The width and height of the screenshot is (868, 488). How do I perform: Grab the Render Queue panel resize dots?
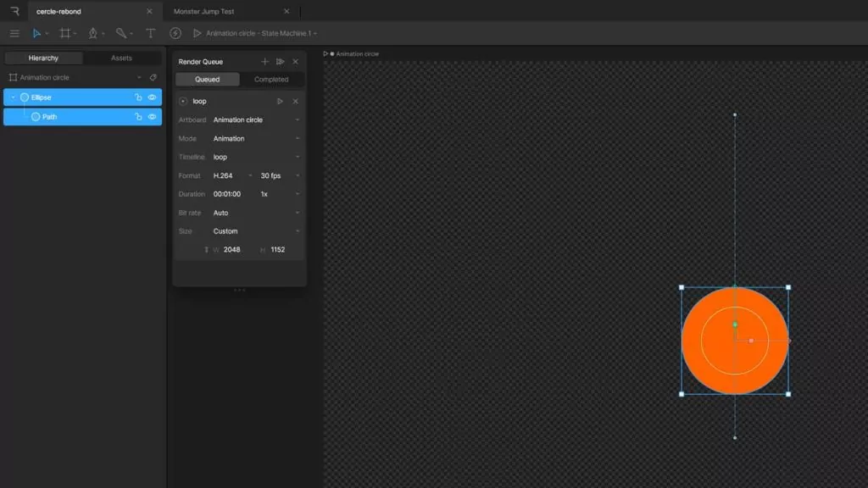pos(239,290)
